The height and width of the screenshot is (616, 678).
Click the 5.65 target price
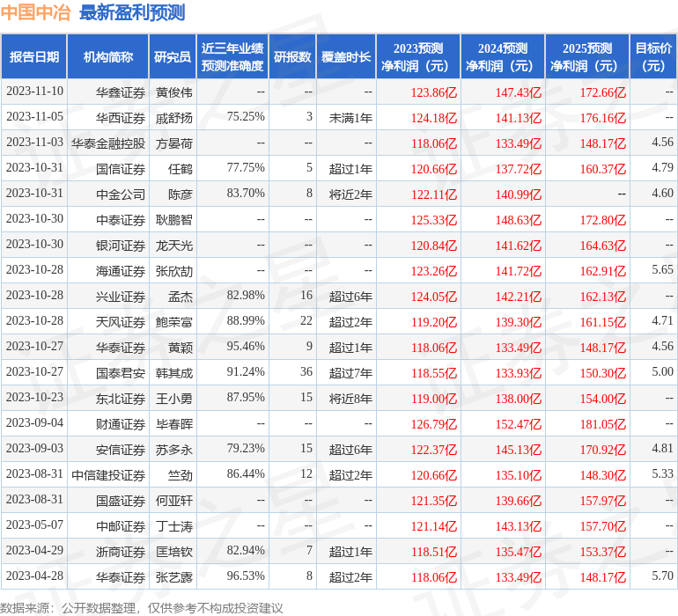[662, 270]
